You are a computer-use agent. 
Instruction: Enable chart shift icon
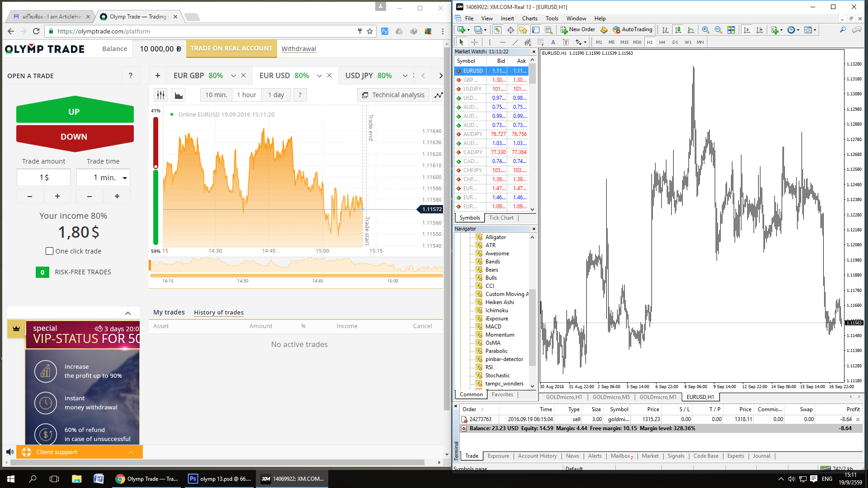[759, 30]
